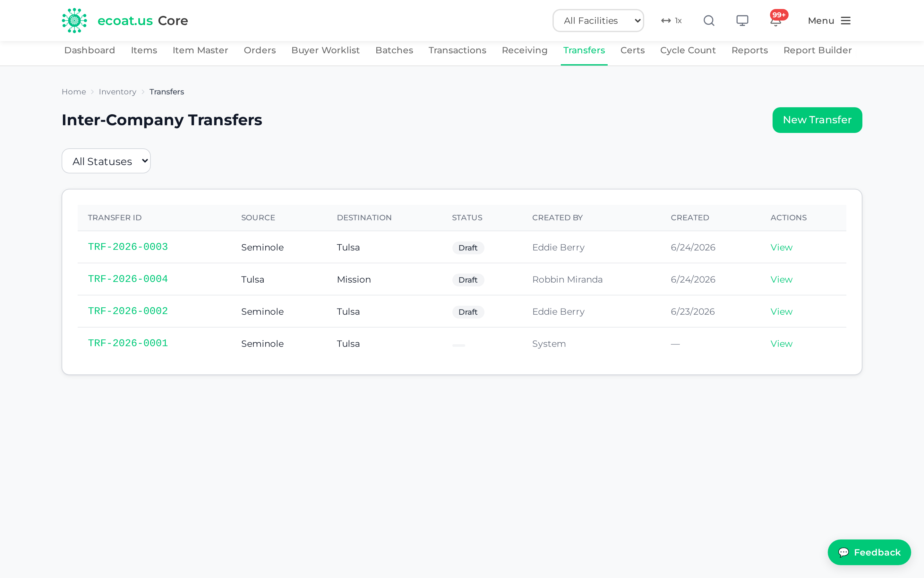Select the Buyer Worklist tab
This screenshot has width=924, height=578.
pos(325,50)
